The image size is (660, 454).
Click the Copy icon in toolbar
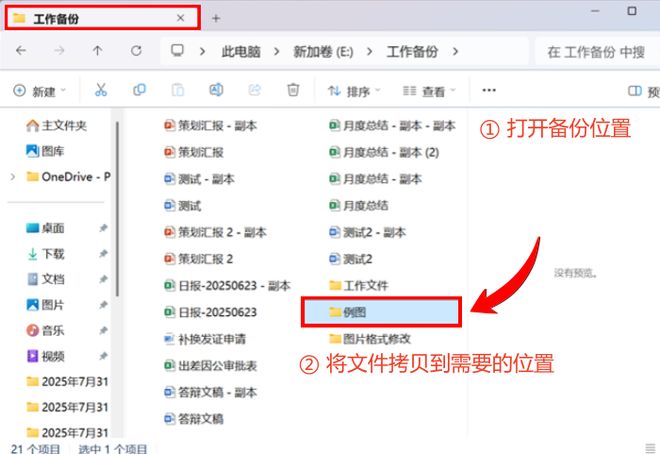(x=139, y=90)
